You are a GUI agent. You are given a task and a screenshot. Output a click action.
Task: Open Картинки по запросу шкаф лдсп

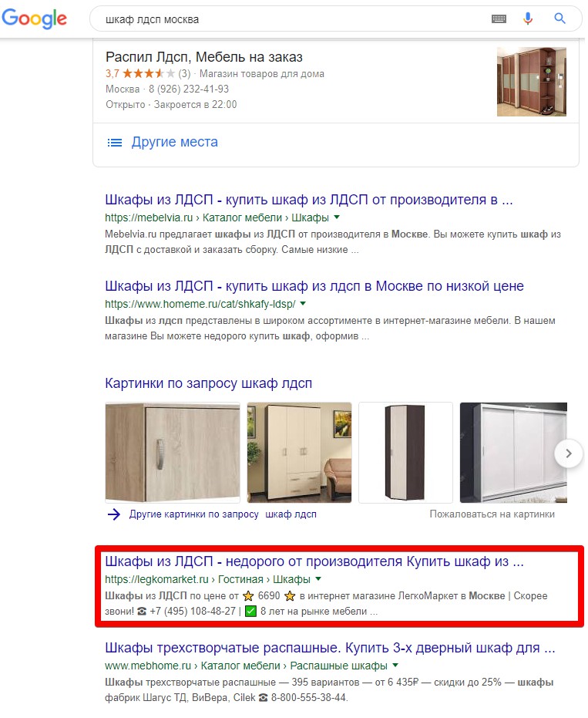(x=208, y=383)
